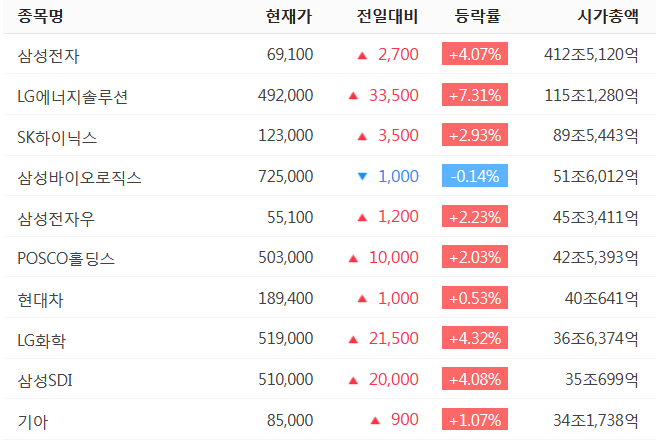Viewport: 656px width, 444px height.
Task: Open the LG에너지솔루션 stock page
Action: [x=73, y=96]
